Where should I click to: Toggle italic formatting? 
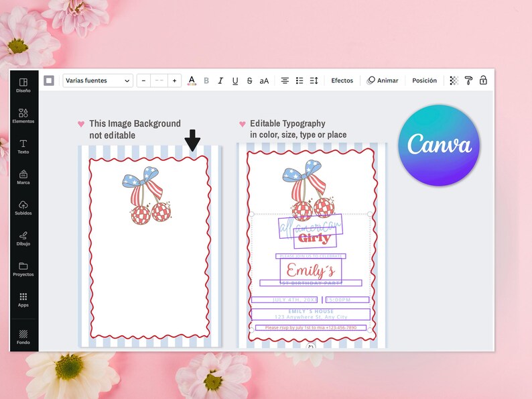point(220,80)
